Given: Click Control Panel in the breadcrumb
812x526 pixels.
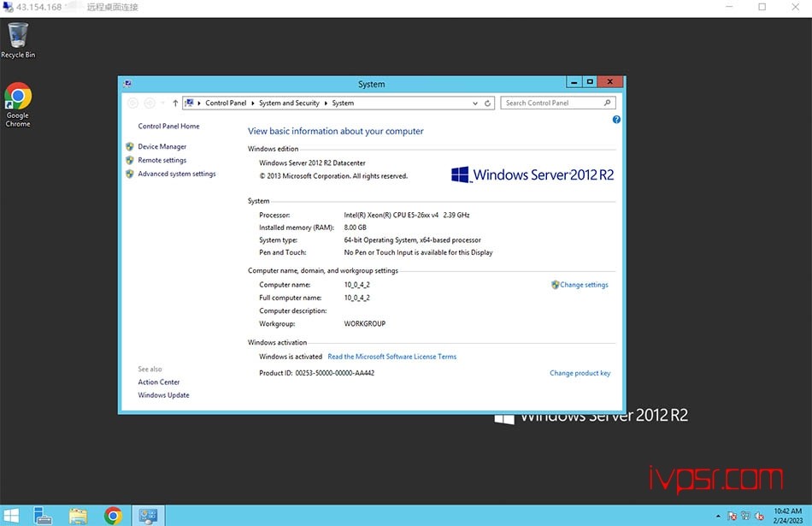Looking at the screenshot, I should click(226, 103).
